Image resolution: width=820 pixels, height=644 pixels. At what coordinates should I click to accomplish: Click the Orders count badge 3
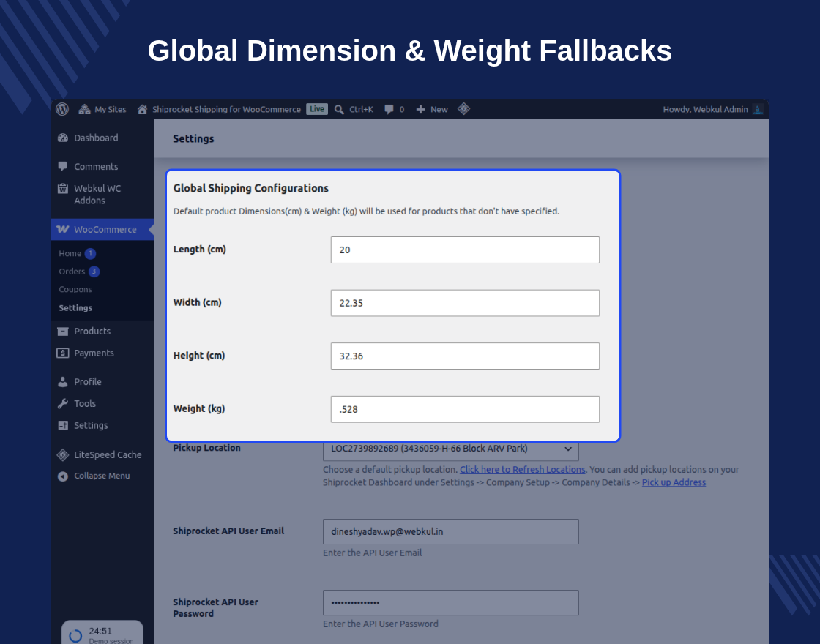[x=94, y=272]
